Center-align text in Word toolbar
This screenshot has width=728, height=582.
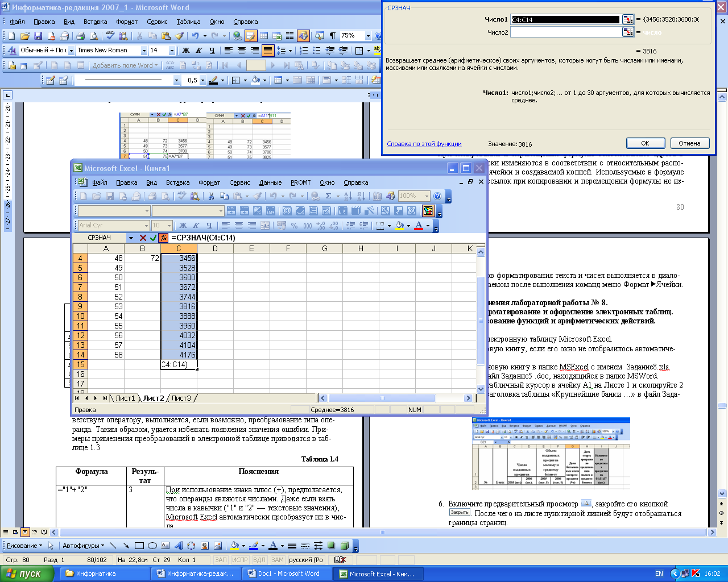point(241,51)
